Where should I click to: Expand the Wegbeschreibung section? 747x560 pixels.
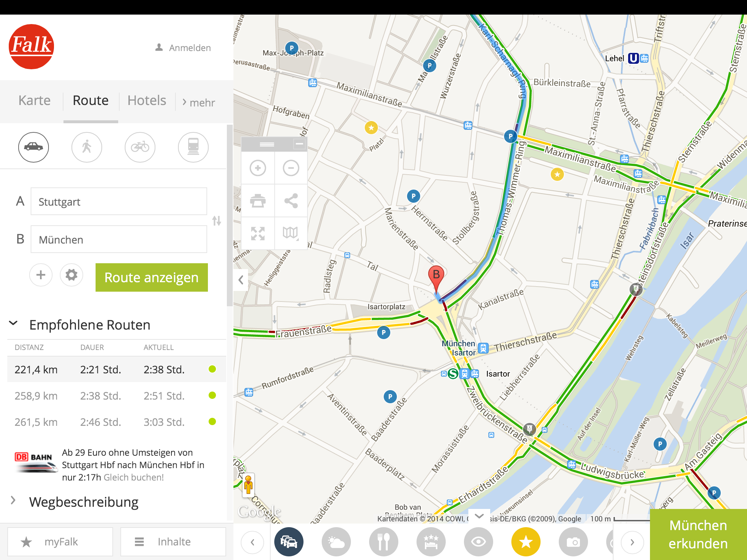coord(14,502)
